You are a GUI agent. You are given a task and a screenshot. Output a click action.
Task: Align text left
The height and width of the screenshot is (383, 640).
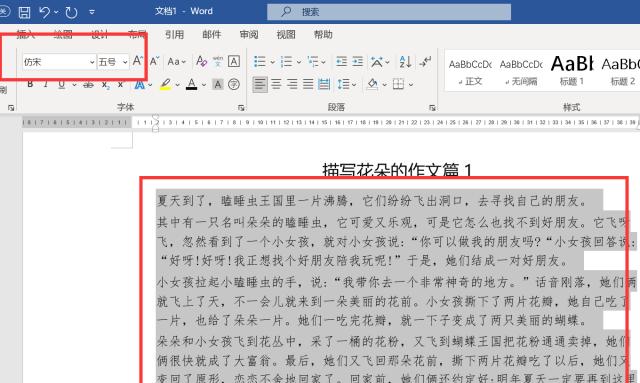point(260,85)
